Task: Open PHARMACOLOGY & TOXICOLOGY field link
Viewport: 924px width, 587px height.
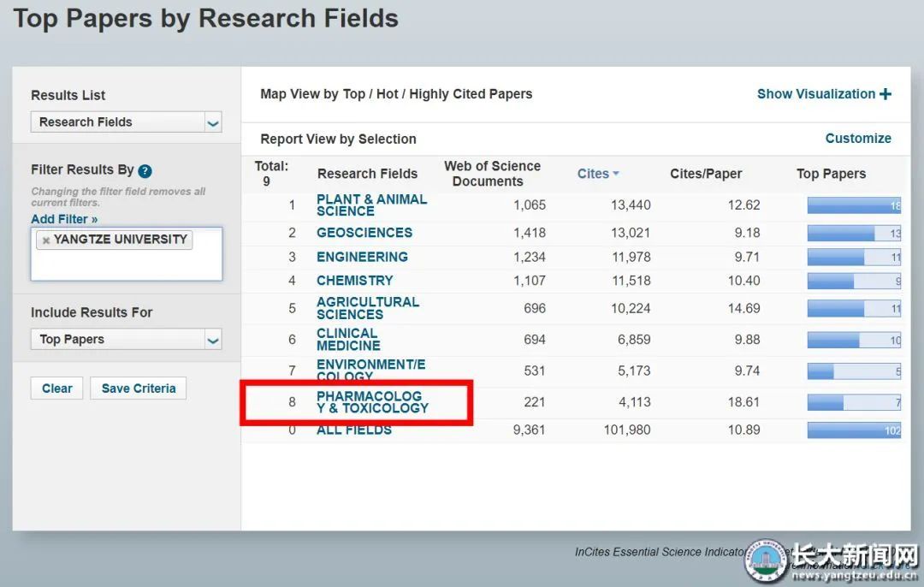Action: coord(371,402)
